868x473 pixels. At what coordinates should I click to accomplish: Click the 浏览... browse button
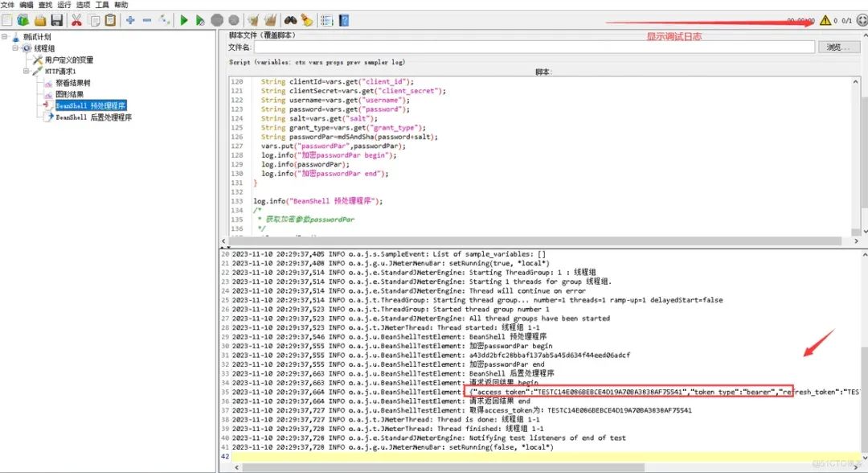[x=838, y=47]
